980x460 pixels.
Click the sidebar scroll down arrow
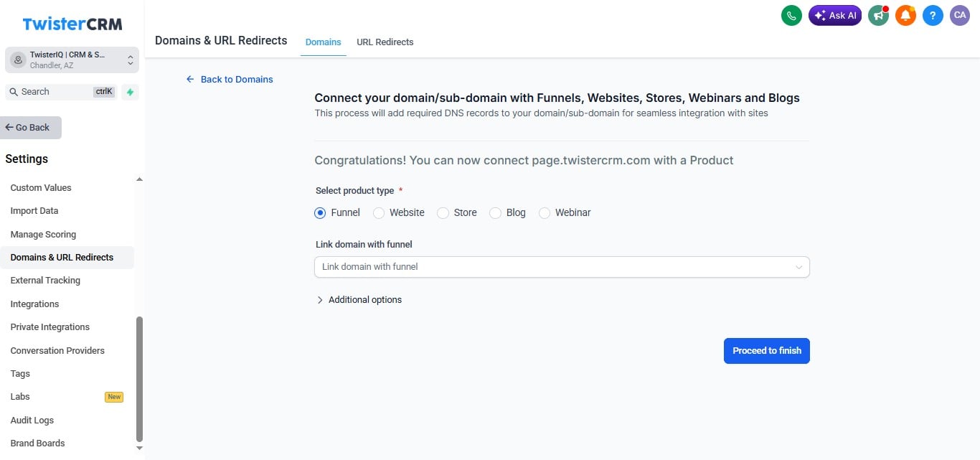click(x=139, y=448)
